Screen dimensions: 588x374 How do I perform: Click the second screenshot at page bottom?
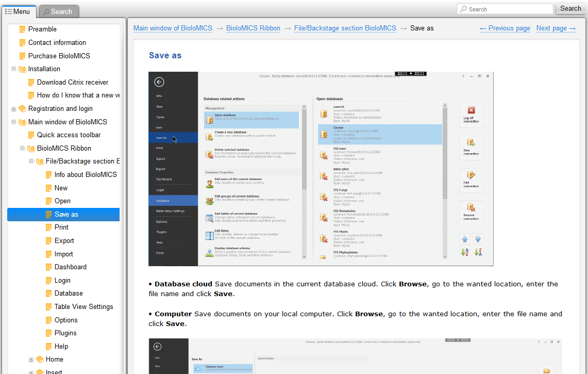click(355, 356)
